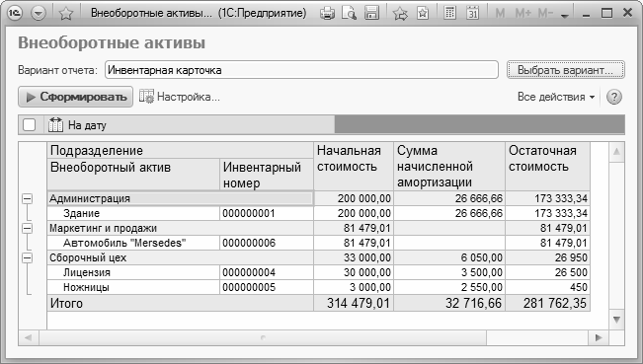The image size is (643, 364).
Task: Open the favorites list page-star icon
Action: click(423, 14)
